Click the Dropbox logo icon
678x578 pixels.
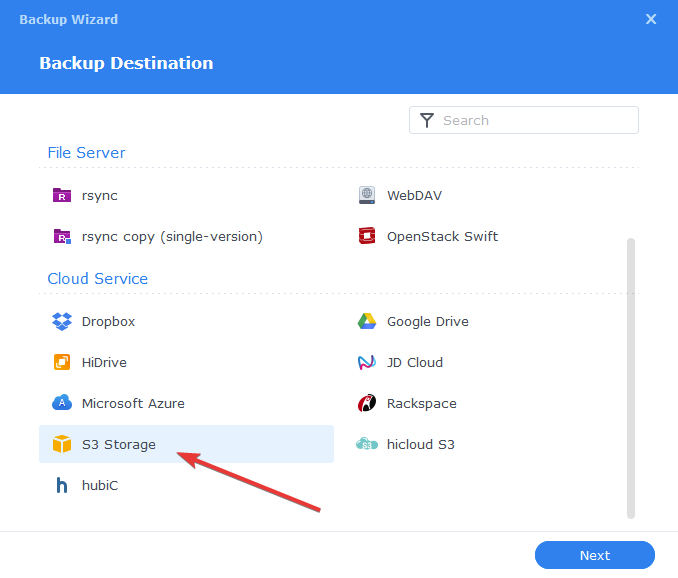(62, 321)
